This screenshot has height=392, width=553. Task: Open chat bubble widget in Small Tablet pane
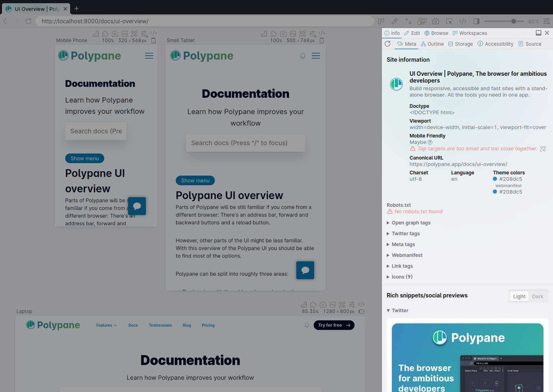coord(305,270)
